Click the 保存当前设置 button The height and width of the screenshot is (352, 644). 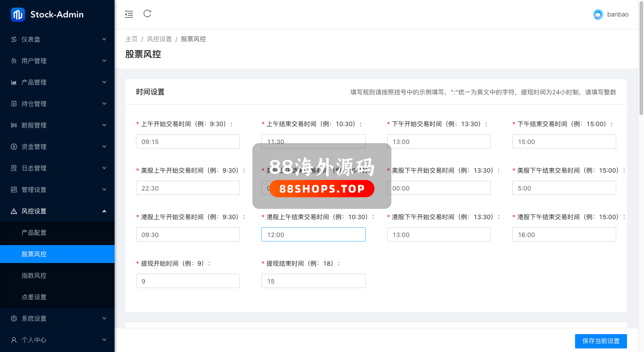click(601, 341)
